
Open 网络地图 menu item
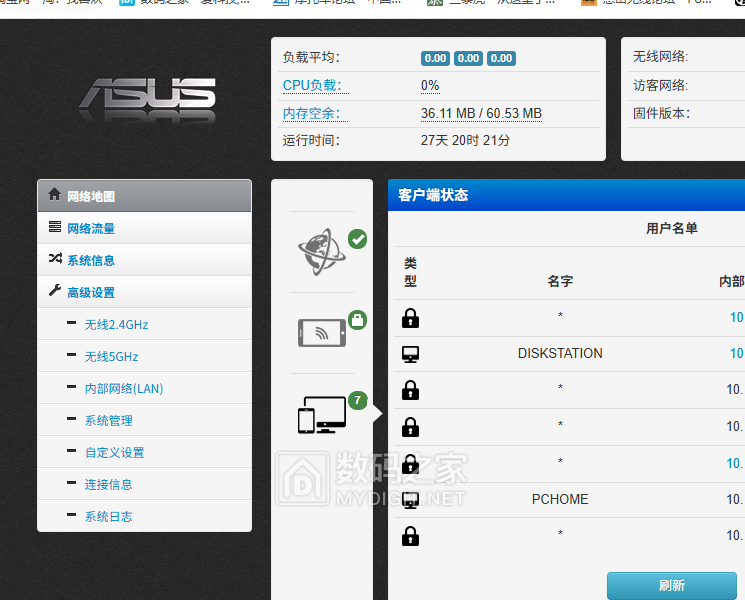pos(144,196)
